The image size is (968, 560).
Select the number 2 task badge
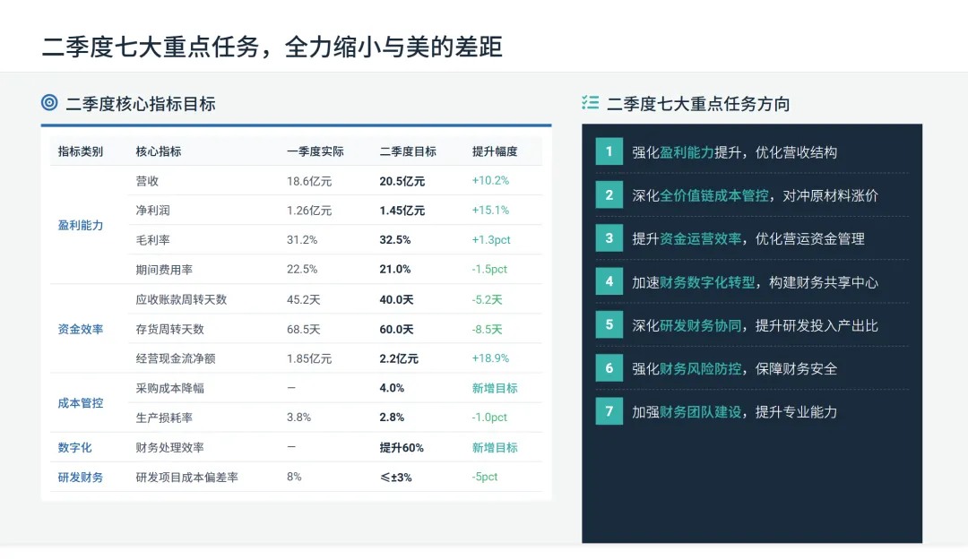point(609,195)
